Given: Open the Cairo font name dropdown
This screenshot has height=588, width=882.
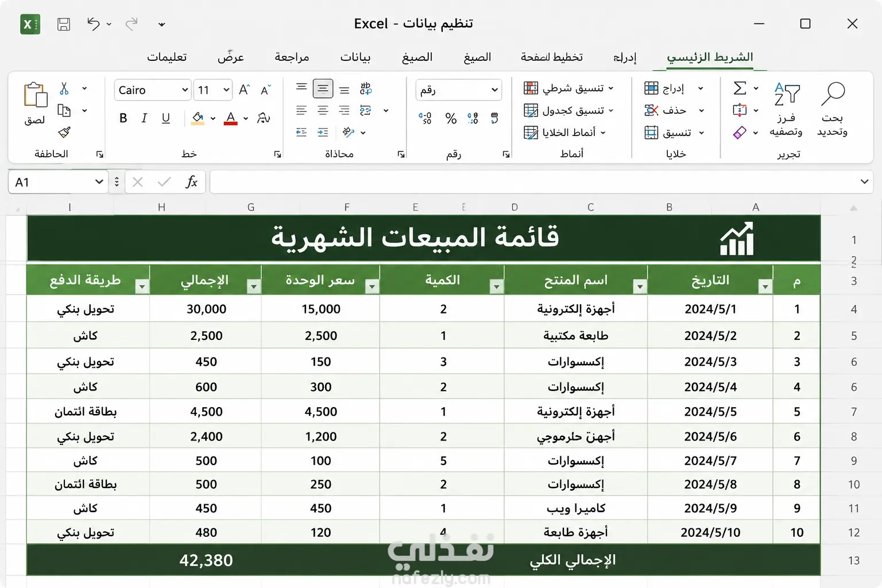Looking at the screenshot, I should [x=152, y=90].
